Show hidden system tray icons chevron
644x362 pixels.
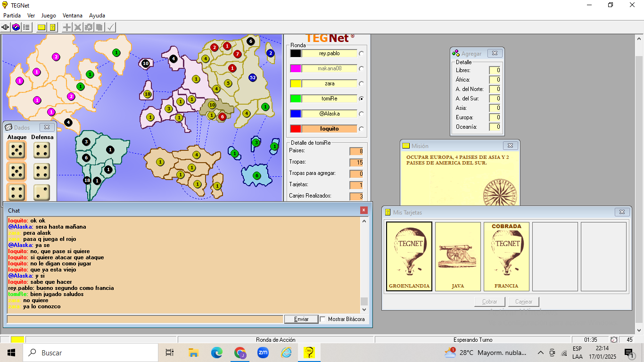click(540, 353)
